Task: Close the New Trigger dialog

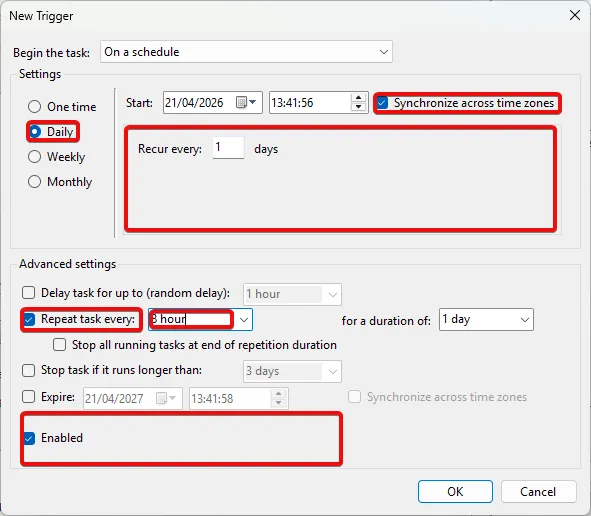Action: pos(575,15)
